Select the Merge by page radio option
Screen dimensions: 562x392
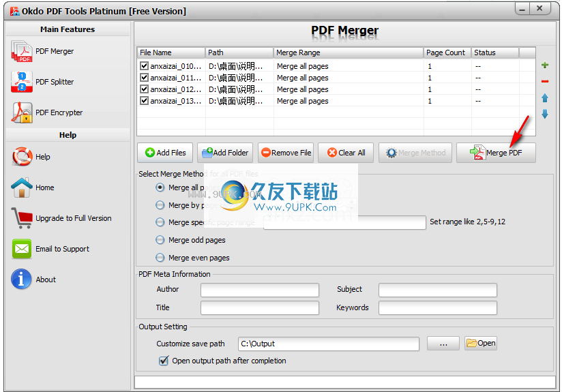tap(160, 205)
